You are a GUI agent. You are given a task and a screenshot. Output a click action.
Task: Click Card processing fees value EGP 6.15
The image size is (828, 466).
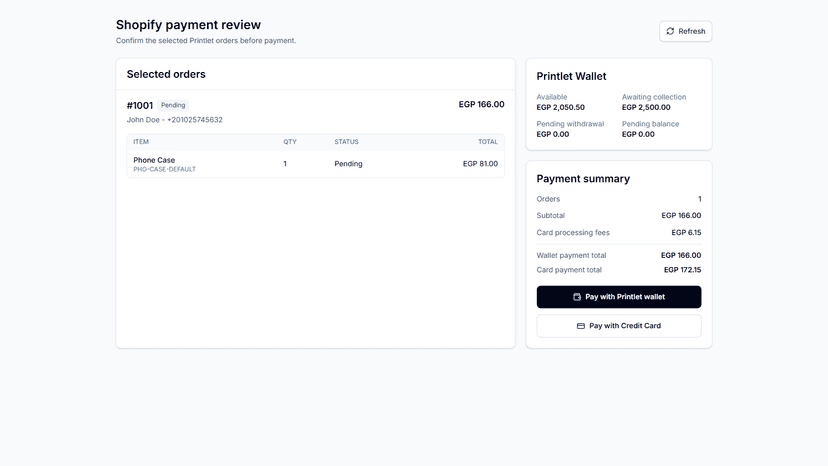pos(686,232)
